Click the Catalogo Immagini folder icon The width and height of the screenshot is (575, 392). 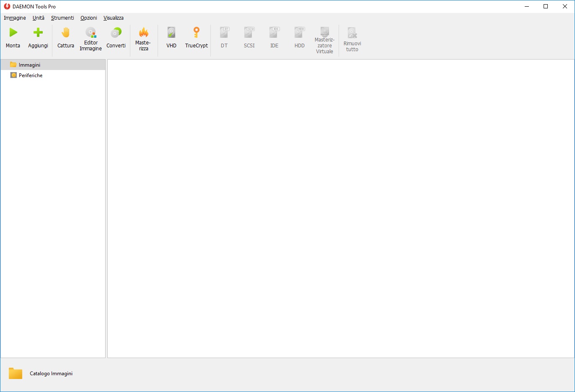pyautogui.click(x=16, y=373)
